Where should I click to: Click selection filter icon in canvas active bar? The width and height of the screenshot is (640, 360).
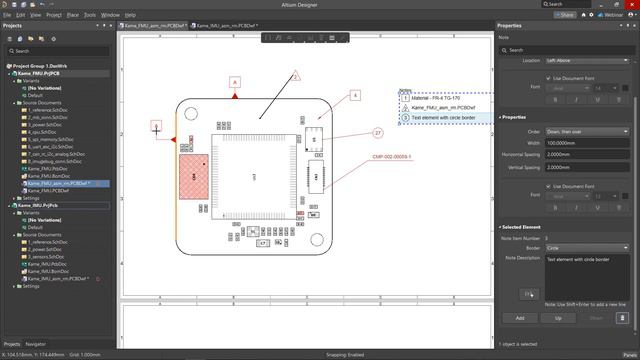[x=268, y=38]
